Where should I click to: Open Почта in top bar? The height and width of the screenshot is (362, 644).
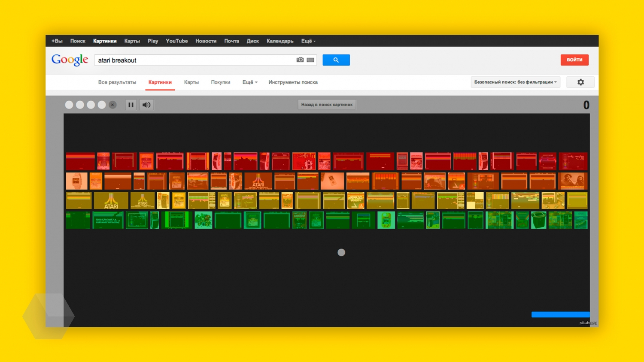click(231, 41)
